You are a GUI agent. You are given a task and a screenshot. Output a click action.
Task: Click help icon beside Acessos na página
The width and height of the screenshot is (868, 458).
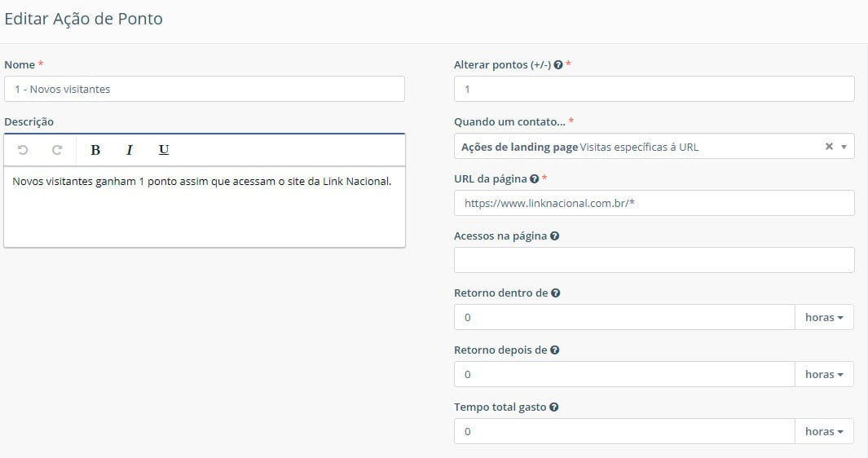[x=554, y=236]
